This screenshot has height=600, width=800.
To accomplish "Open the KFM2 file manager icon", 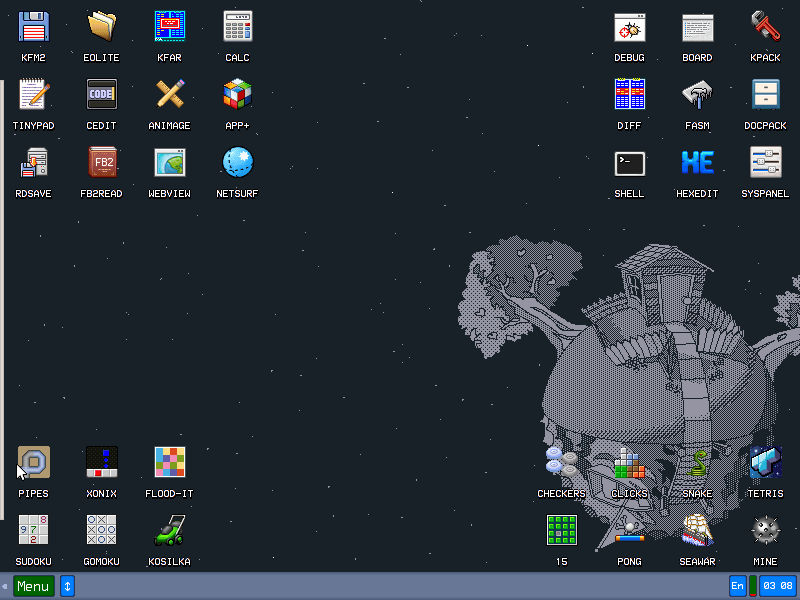I will (34, 27).
